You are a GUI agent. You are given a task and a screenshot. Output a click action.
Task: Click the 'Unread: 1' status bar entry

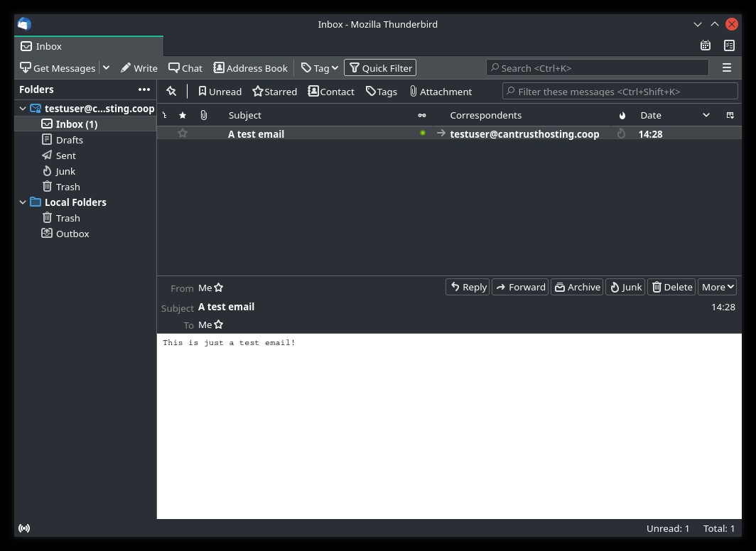[x=668, y=528]
